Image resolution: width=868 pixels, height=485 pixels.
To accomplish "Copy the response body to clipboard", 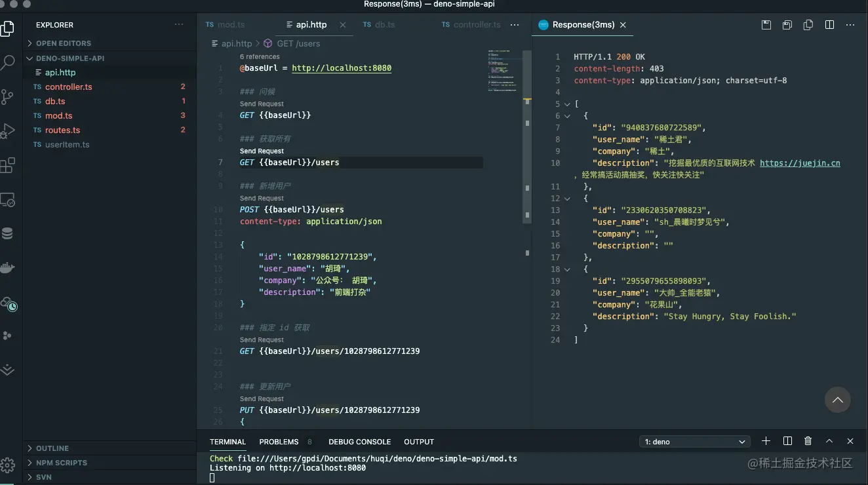I will click(x=808, y=24).
